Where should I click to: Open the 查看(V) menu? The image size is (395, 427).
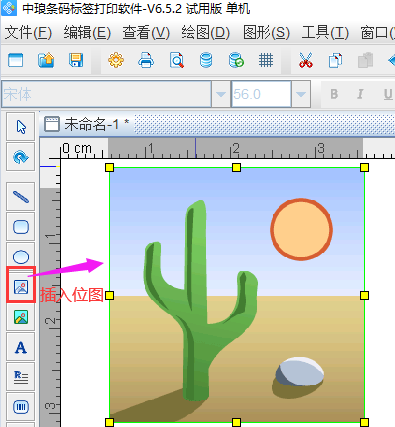click(146, 33)
